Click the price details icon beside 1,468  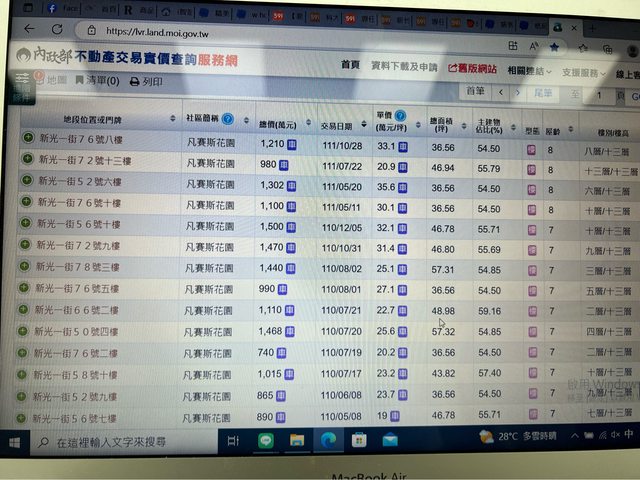292,331
